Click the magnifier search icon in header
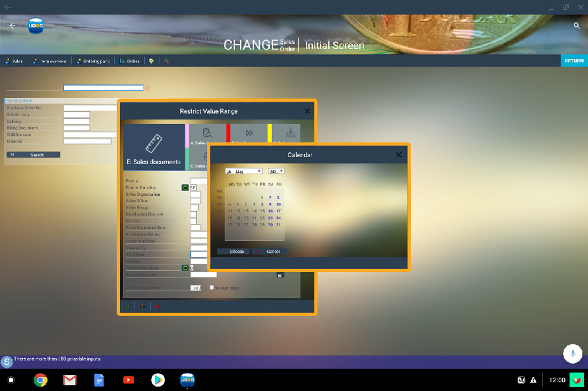The height and width of the screenshot is (391, 588). click(576, 26)
